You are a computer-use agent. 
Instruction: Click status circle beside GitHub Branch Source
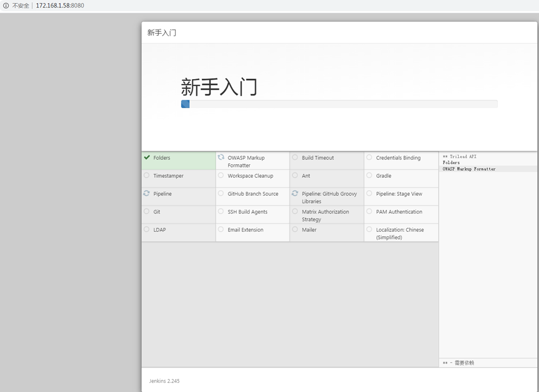[221, 194]
